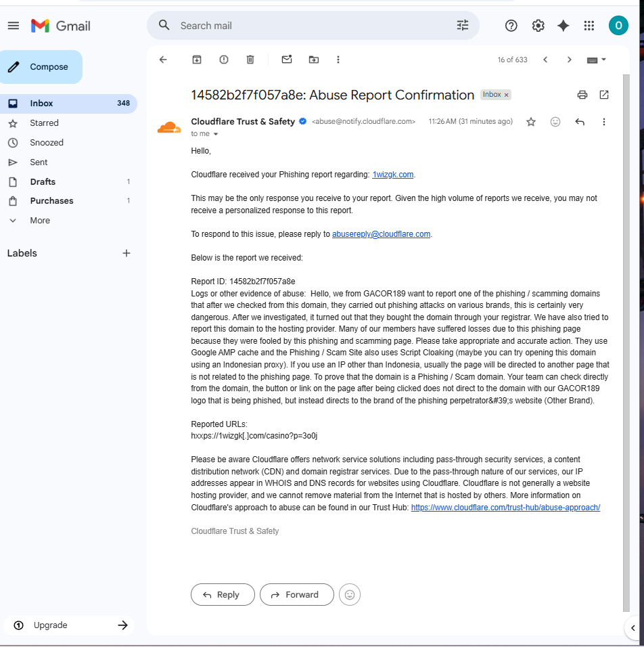Viewport: 644px width, 647px height.
Task: Star the Cloudflare message
Action: pos(531,122)
